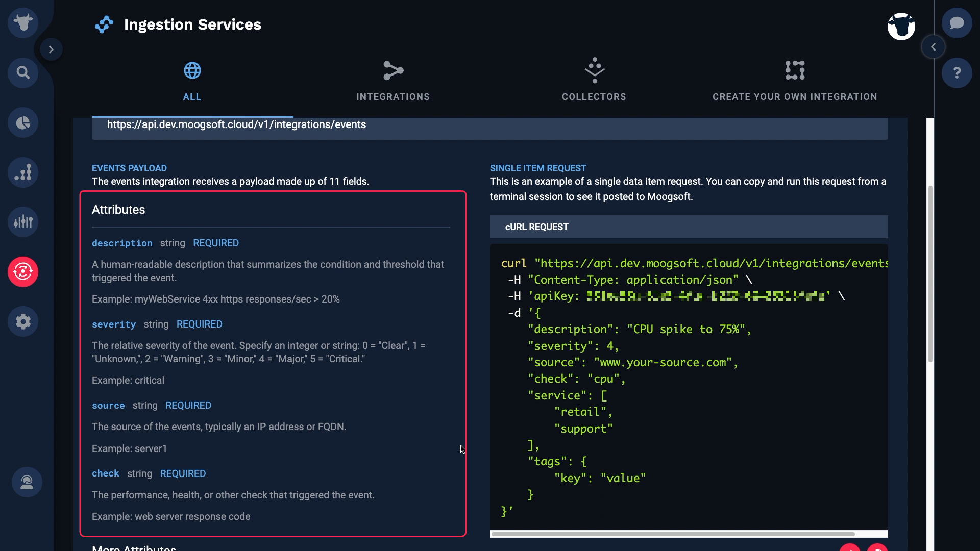Select the Collectors icon
The width and height of the screenshot is (980, 551).
click(x=595, y=70)
